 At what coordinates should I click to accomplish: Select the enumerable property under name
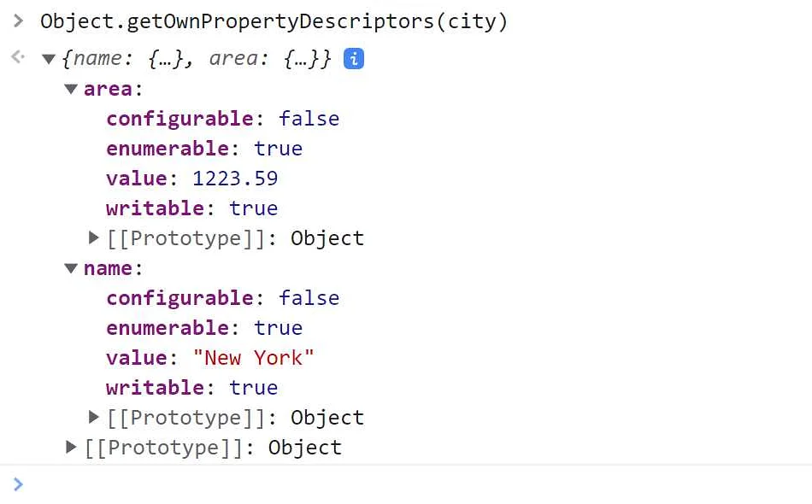pyautogui.click(x=168, y=328)
